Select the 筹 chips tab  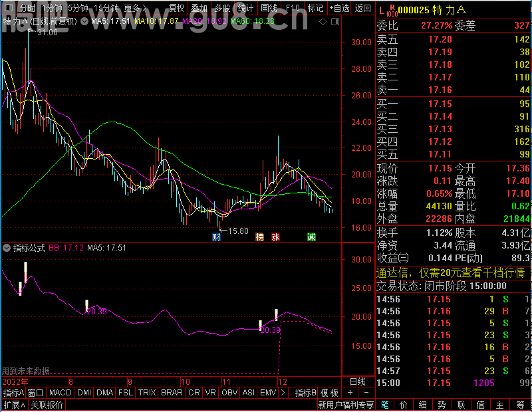tap(520, 405)
